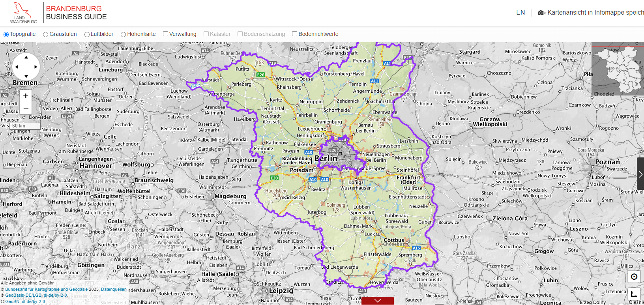Click the locate position target icon

click(x=634, y=277)
